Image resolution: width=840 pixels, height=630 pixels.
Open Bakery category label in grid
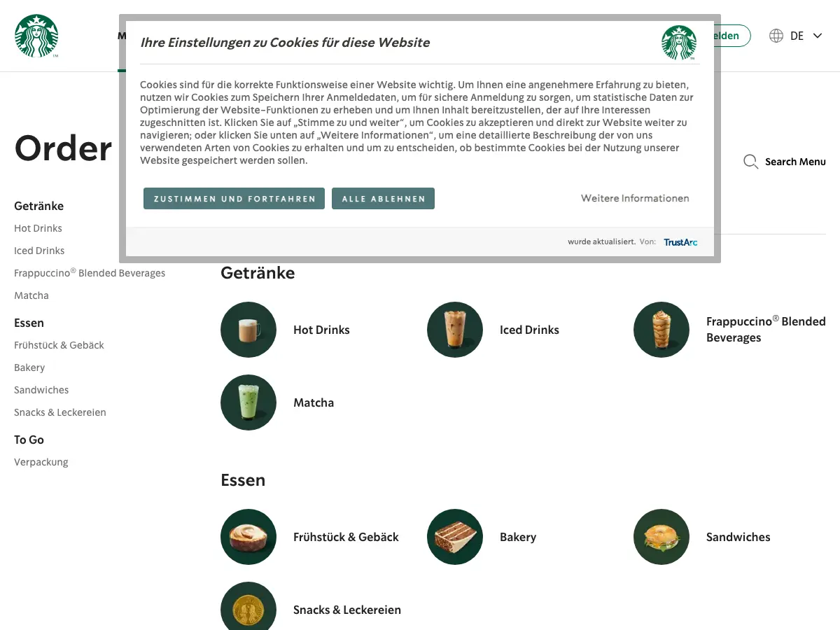coord(518,537)
